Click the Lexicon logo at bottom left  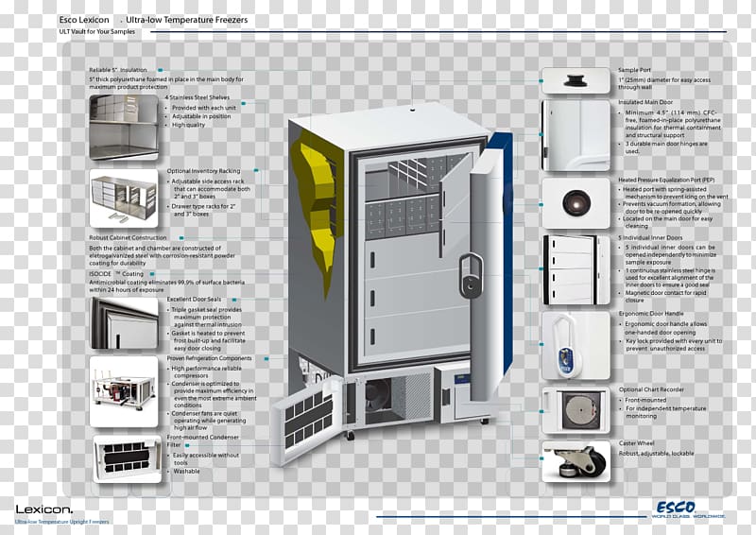[x=44, y=509]
